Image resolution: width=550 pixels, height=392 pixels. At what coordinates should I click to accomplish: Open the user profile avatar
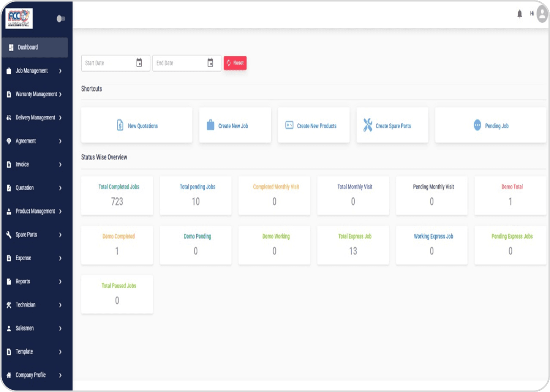click(x=542, y=14)
